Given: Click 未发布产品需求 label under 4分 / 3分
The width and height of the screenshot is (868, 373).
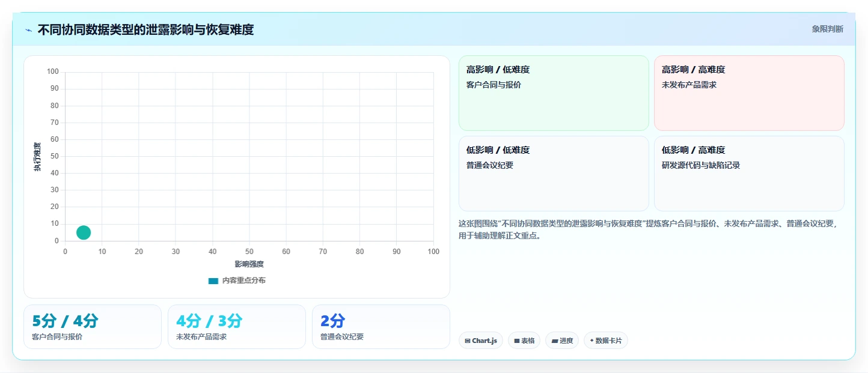Looking at the screenshot, I should pyautogui.click(x=201, y=337).
